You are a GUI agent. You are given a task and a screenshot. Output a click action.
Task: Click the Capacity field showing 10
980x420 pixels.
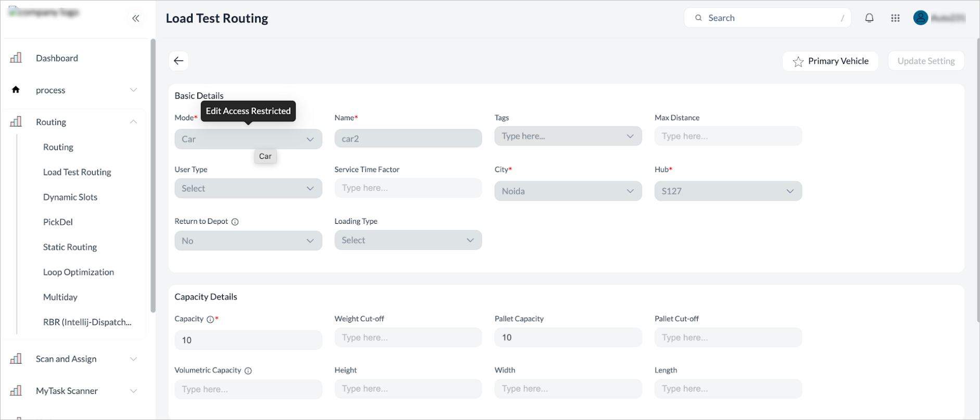[x=248, y=340]
